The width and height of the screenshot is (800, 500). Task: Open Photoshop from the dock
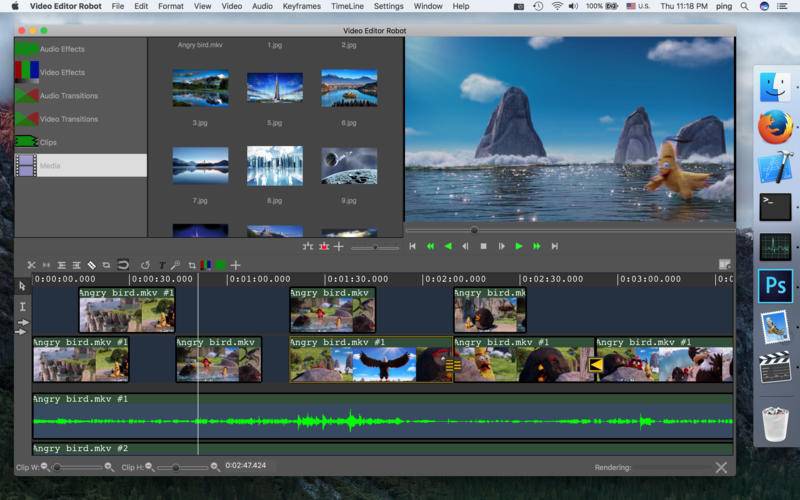point(775,286)
